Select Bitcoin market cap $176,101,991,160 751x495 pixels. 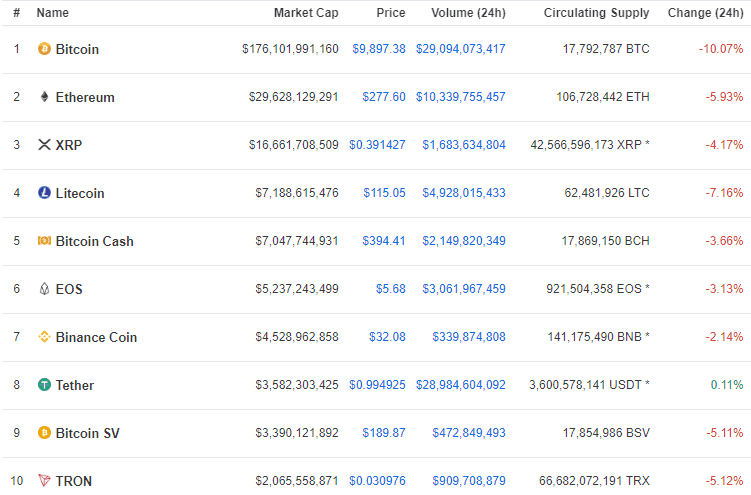click(x=290, y=49)
